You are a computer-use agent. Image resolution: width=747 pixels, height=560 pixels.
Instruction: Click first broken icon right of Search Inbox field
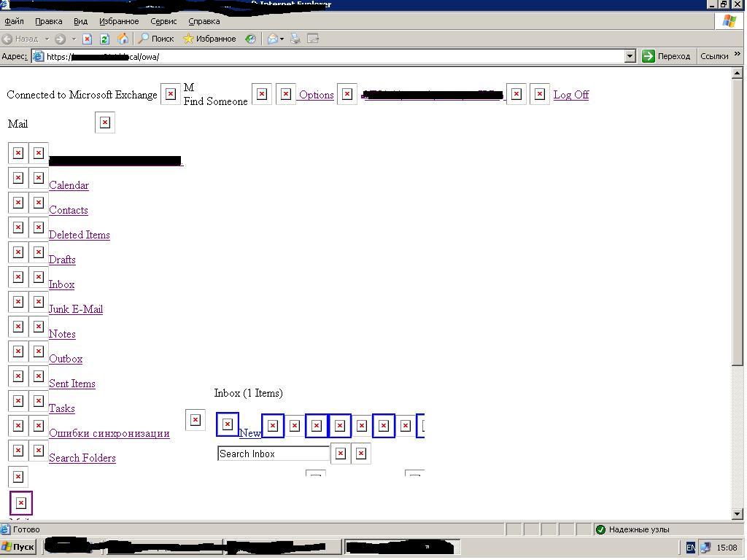(x=341, y=454)
